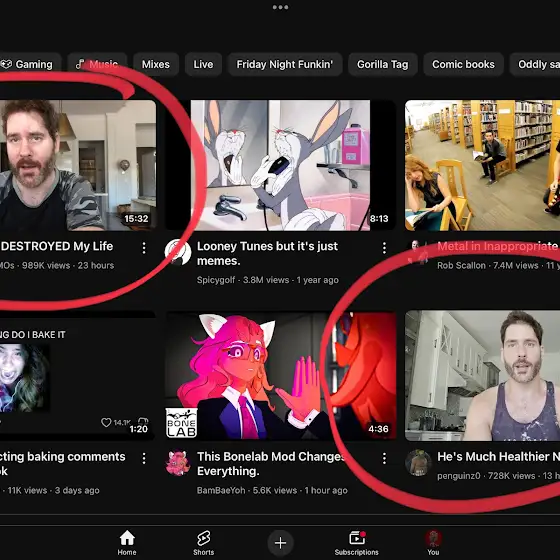560x560 pixels.
Task: Play the 15:32 bearded man video thumbnail
Action: point(78,165)
